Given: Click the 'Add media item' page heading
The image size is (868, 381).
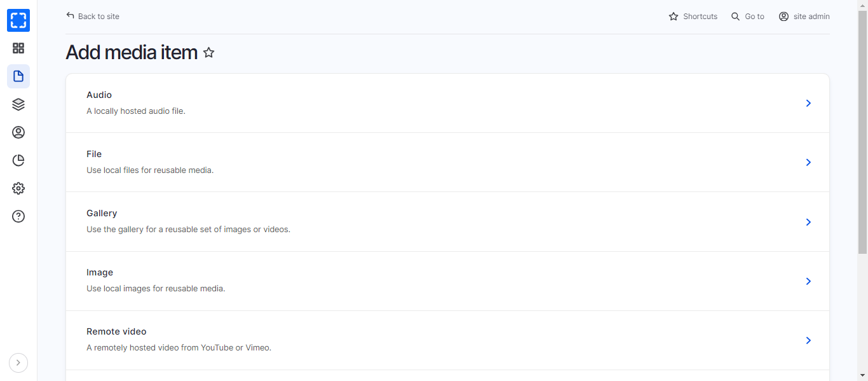Looking at the screenshot, I should 132,52.
